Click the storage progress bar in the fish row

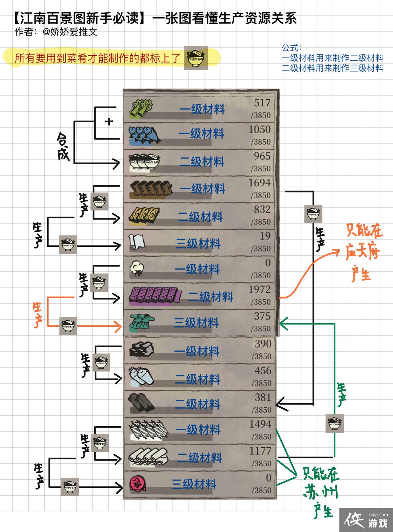(171, 143)
